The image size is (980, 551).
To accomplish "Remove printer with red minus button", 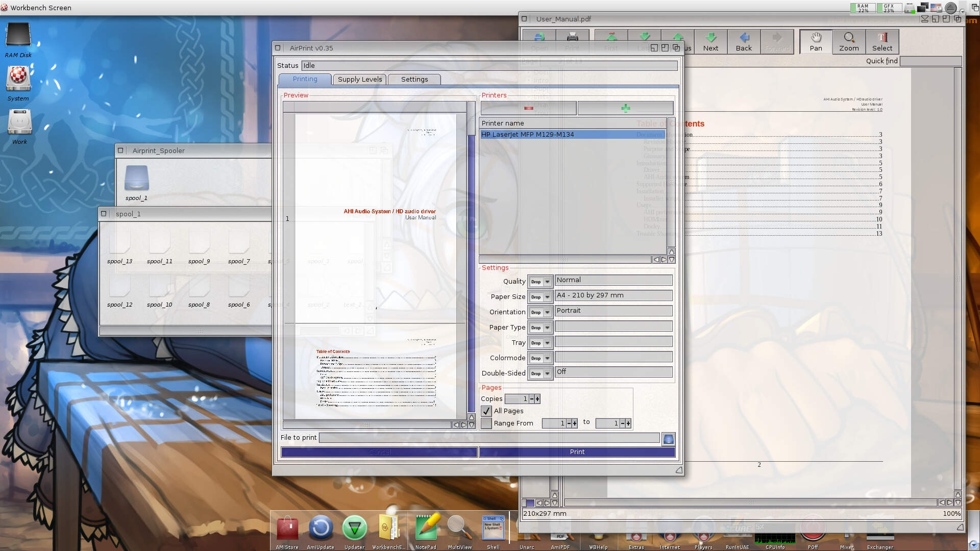I will point(528,108).
